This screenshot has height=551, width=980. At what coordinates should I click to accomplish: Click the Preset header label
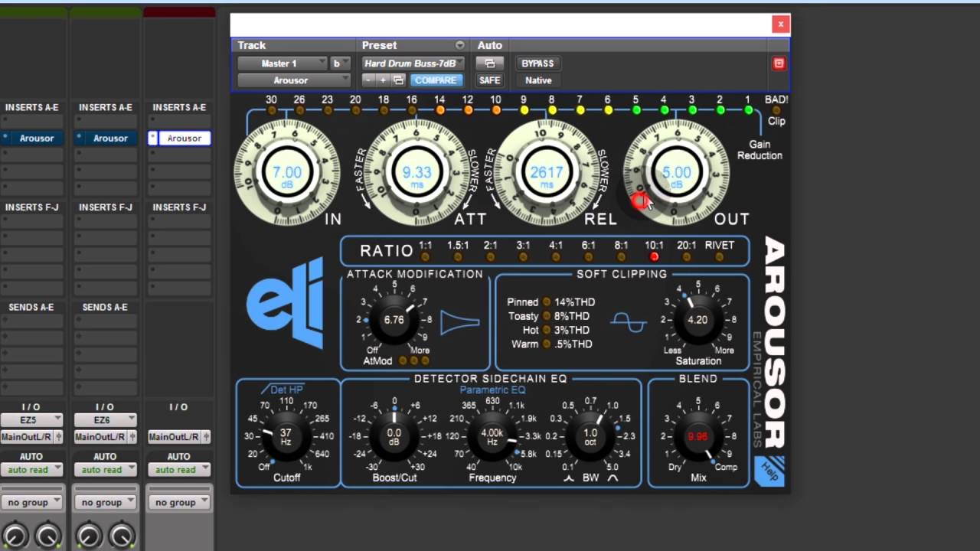coord(379,46)
